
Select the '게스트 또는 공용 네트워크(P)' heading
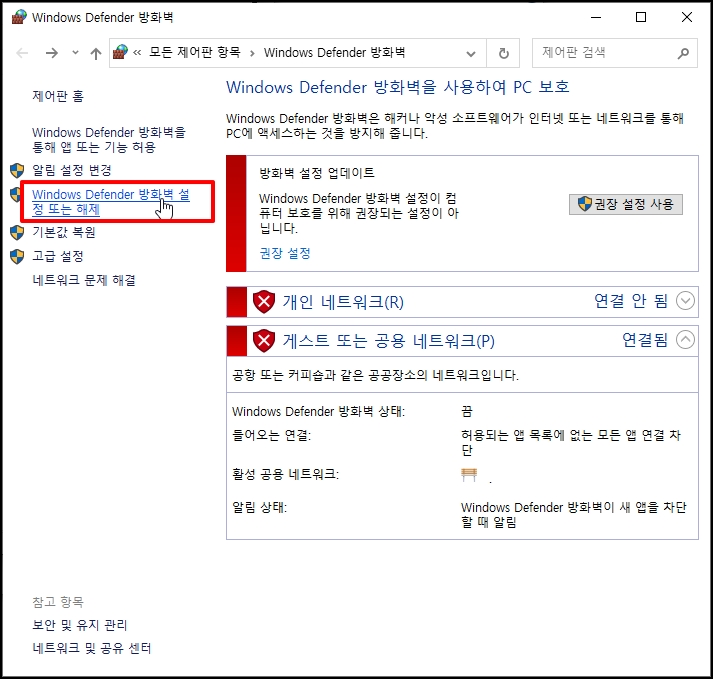click(x=389, y=341)
